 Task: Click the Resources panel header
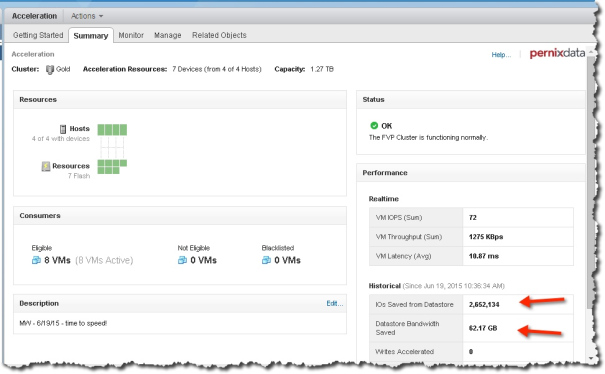180,100
